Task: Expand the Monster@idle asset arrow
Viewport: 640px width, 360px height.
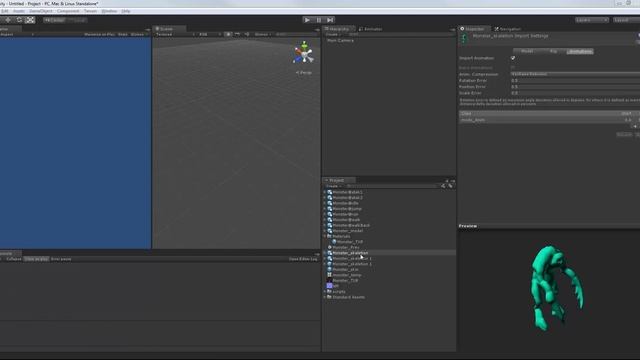Action: point(325,203)
